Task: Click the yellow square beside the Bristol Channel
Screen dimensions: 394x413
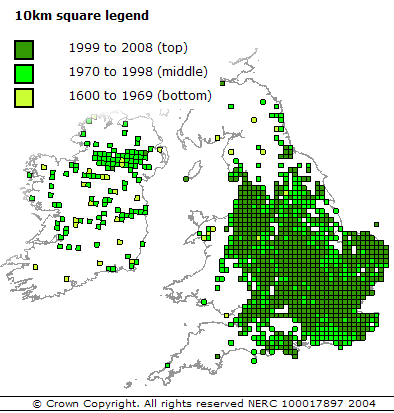Action: point(227,315)
